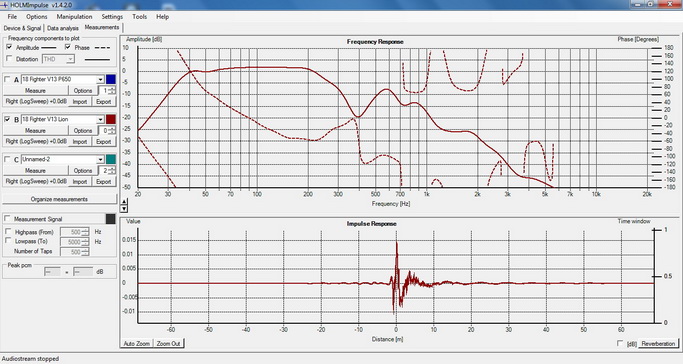Click the Highpass frequency field
The height and width of the screenshot is (364, 683).
coord(74,232)
